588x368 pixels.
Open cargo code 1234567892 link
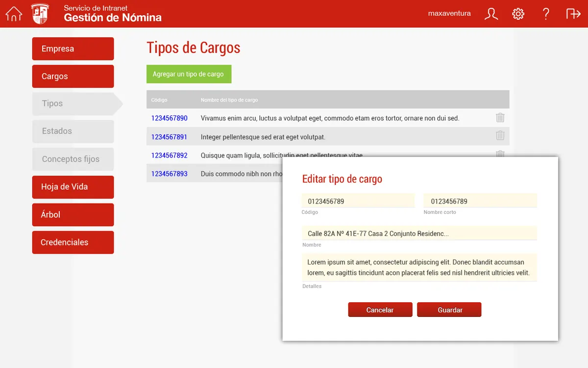pyautogui.click(x=169, y=155)
